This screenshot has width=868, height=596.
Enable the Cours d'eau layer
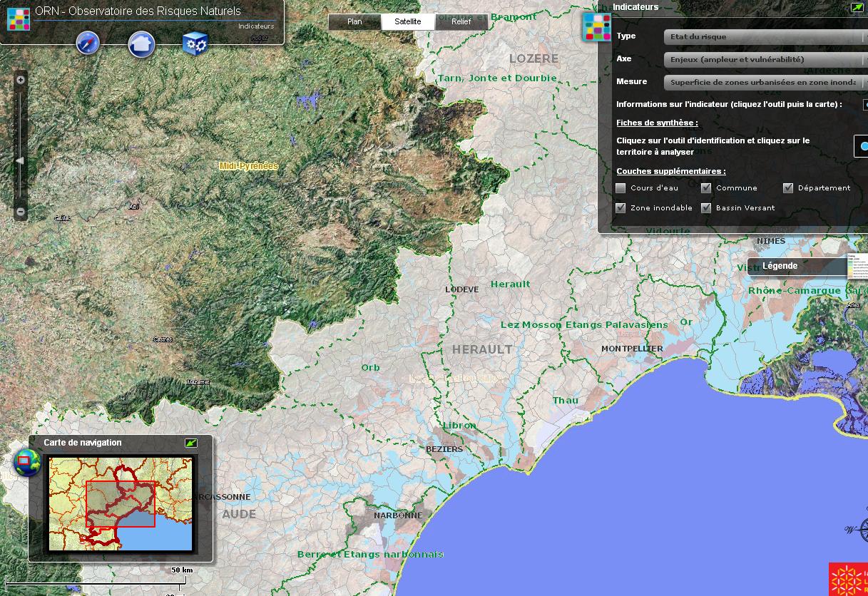pyautogui.click(x=621, y=188)
